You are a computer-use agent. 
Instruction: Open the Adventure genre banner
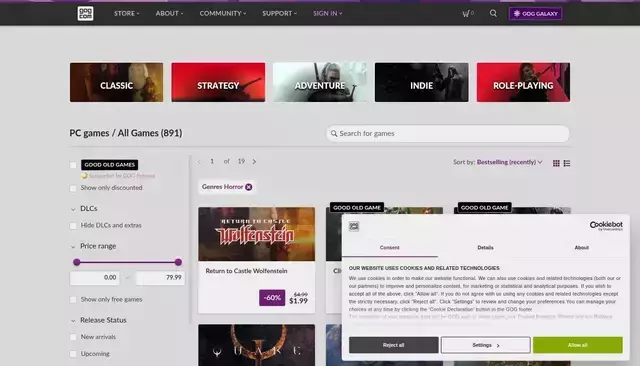(320, 82)
